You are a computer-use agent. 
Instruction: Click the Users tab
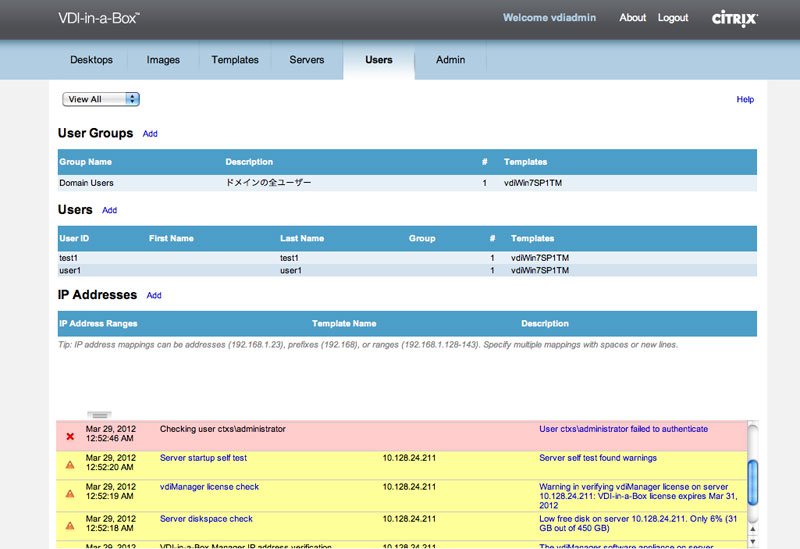pyautogui.click(x=379, y=60)
